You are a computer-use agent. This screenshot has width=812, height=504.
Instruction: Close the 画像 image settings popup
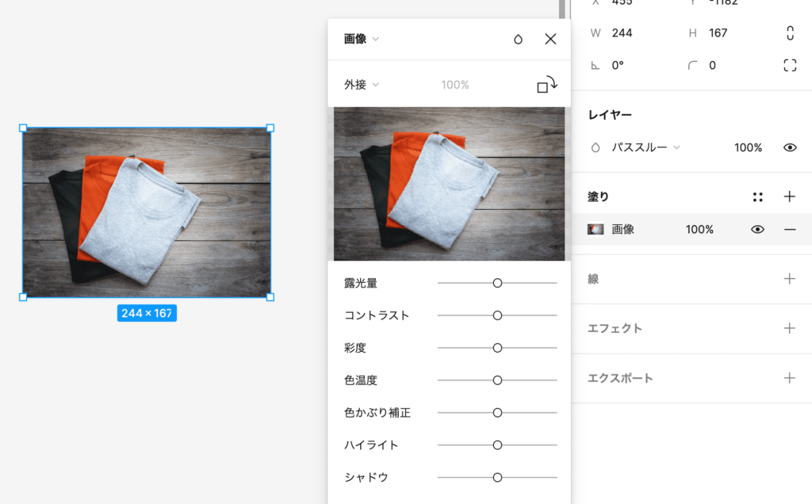[550, 40]
